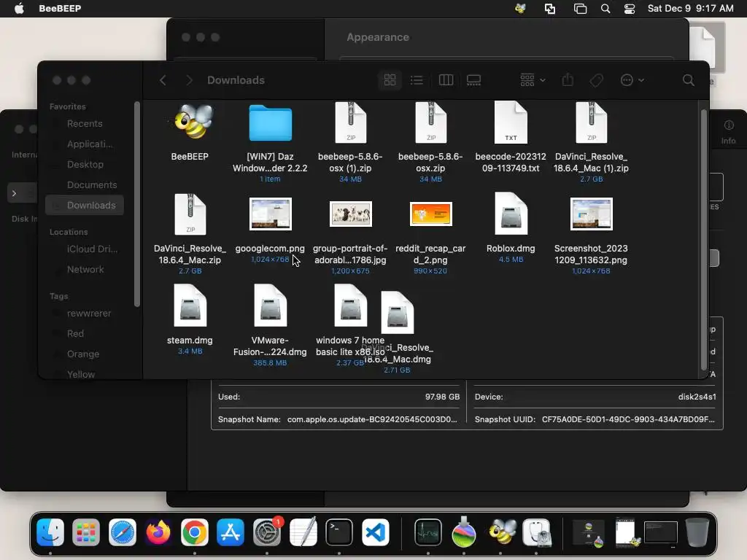The height and width of the screenshot is (560, 747).
Task: Open Desktop in Finder sidebar
Action: [85, 164]
